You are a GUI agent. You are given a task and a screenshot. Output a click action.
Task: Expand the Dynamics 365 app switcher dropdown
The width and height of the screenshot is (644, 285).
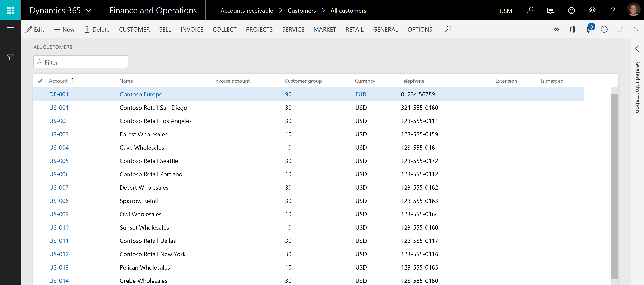pos(61,10)
